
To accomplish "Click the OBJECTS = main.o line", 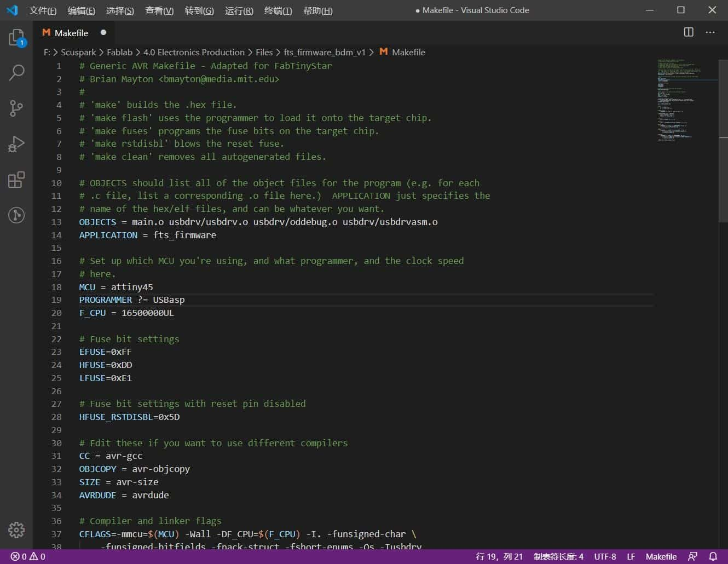I will click(x=258, y=222).
